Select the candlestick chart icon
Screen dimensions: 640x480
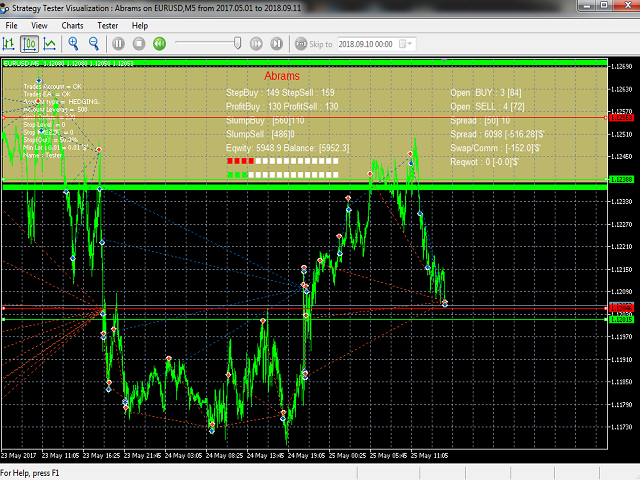click(x=29, y=44)
